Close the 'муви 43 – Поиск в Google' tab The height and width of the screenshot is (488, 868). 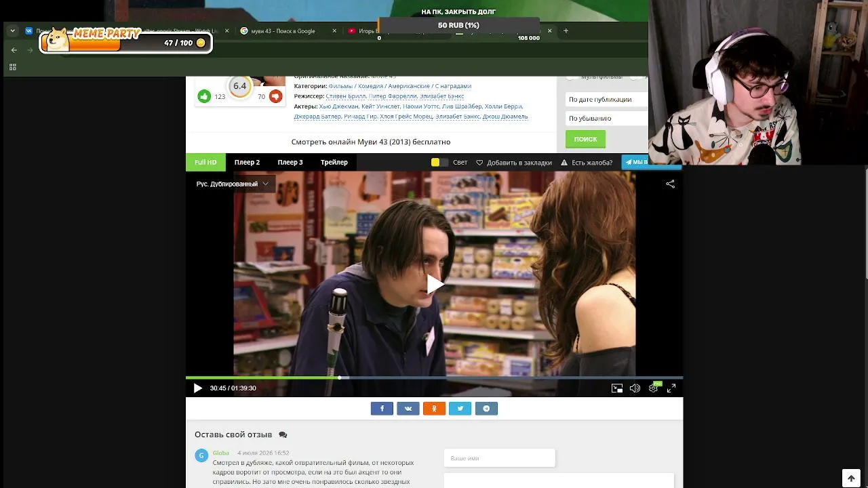coord(334,30)
